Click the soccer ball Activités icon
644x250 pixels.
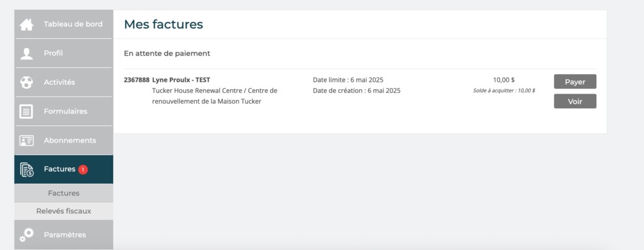[26, 82]
